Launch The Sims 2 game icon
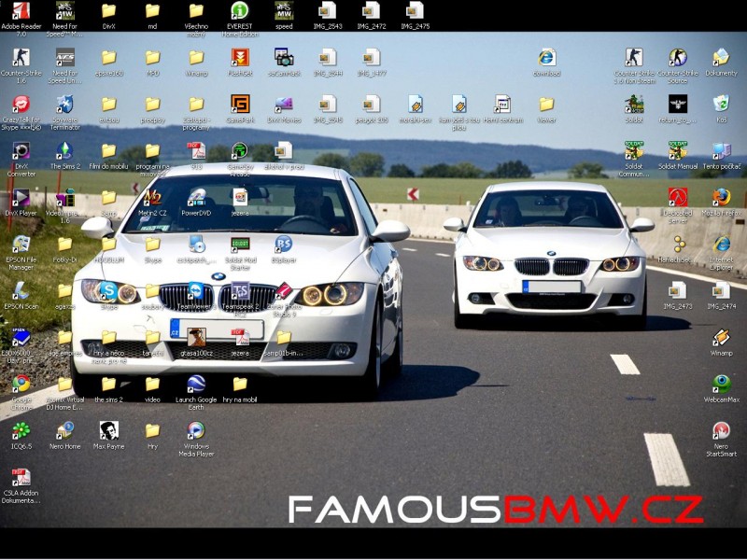 64,150
